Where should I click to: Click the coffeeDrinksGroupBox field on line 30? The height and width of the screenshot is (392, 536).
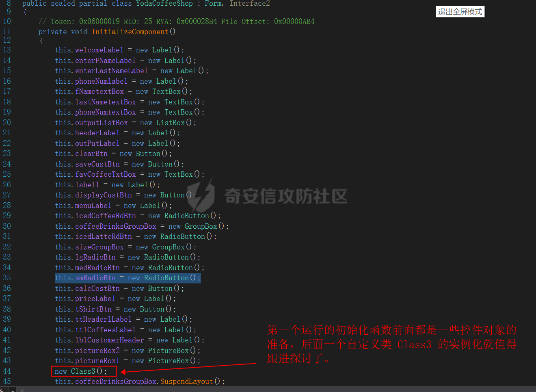116,226
